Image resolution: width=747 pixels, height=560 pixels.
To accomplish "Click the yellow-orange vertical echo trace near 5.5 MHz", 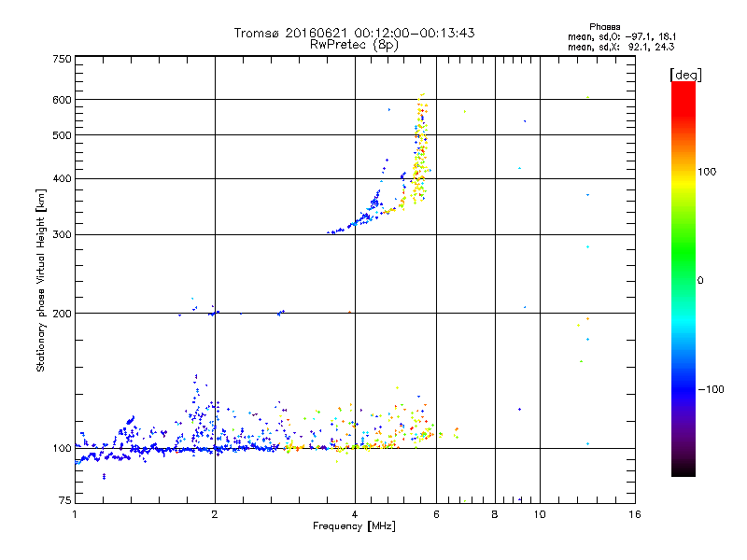I will click(x=419, y=150).
